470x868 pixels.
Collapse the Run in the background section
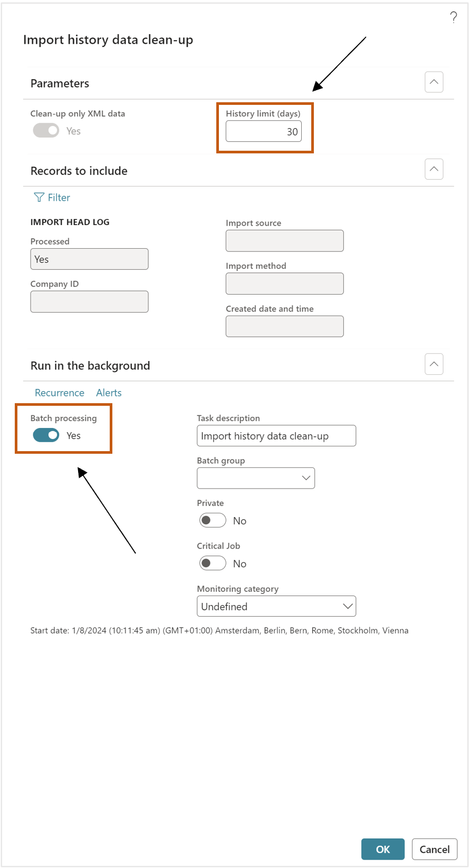point(434,364)
